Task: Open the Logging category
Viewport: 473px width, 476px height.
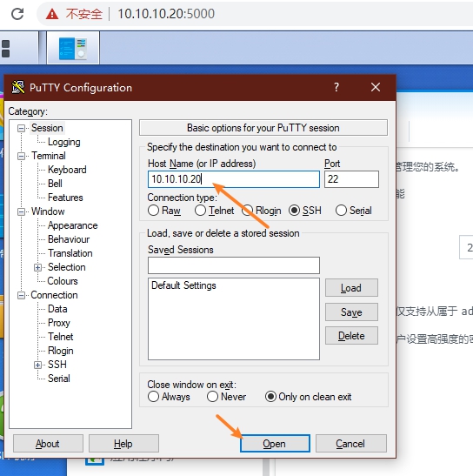Action: point(64,142)
